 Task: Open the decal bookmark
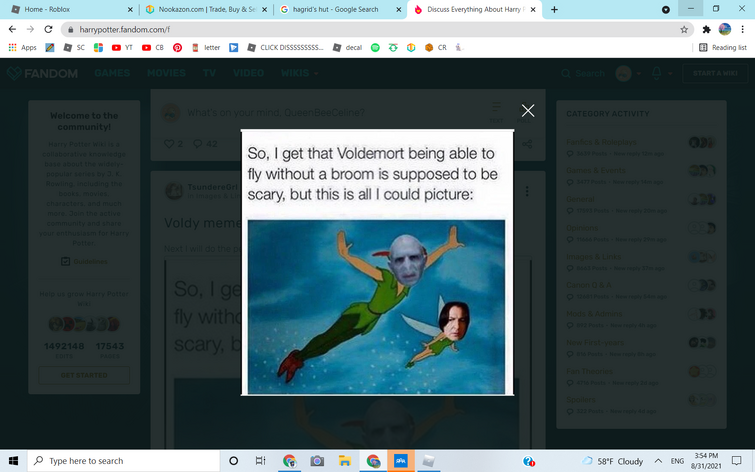tap(347, 47)
